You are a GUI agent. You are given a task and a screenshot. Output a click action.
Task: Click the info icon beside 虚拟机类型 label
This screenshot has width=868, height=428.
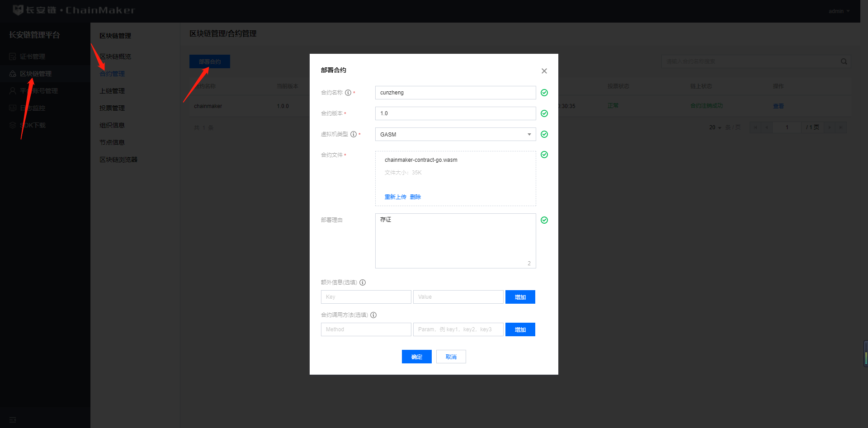(x=354, y=134)
